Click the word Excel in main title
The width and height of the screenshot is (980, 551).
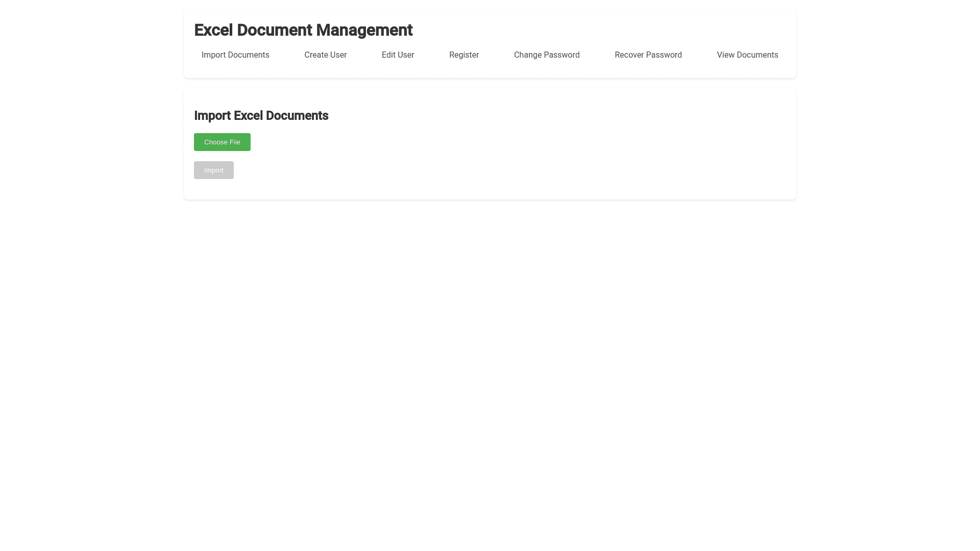[x=213, y=30]
